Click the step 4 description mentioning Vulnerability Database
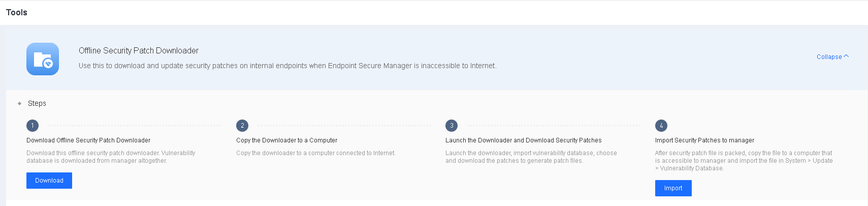This screenshot has width=868, height=206. pyautogui.click(x=744, y=161)
